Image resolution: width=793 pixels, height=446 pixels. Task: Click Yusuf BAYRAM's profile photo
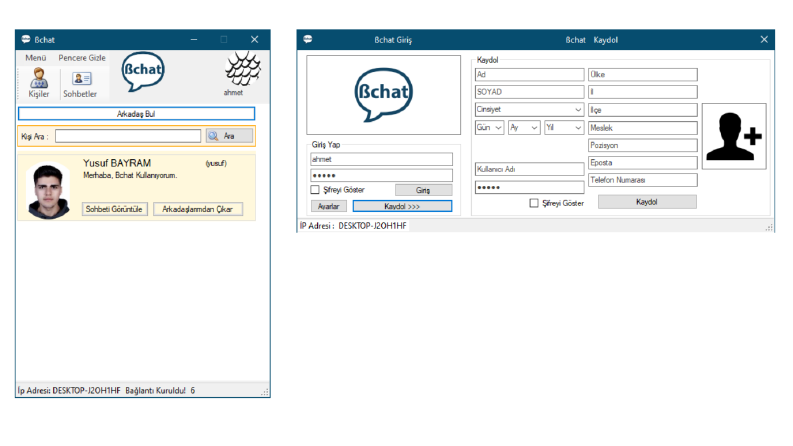(49, 191)
